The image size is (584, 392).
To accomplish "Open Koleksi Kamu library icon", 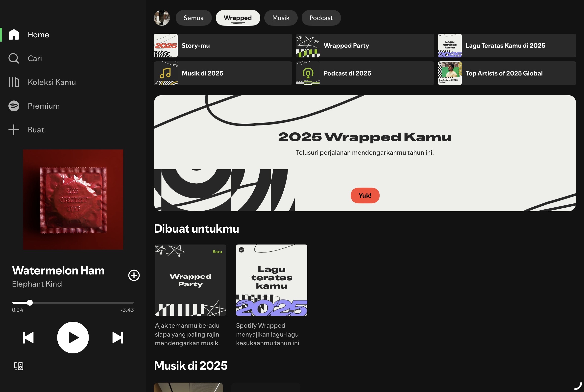I will [14, 82].
